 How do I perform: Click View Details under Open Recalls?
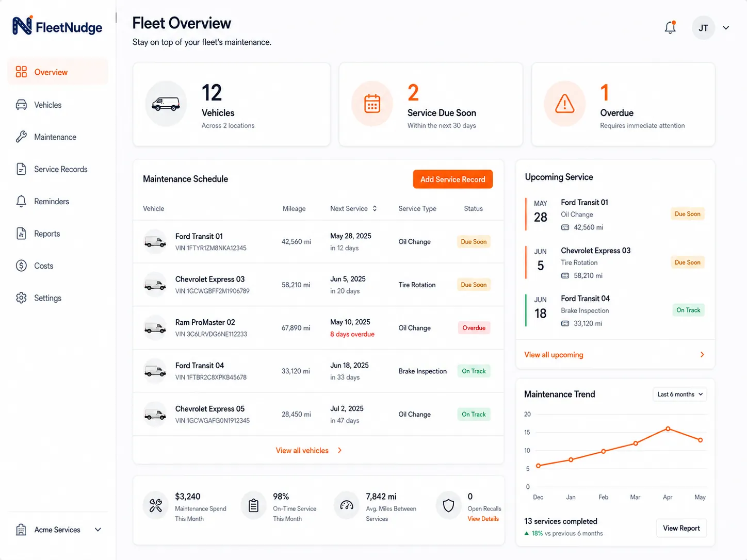click(483, 519)
